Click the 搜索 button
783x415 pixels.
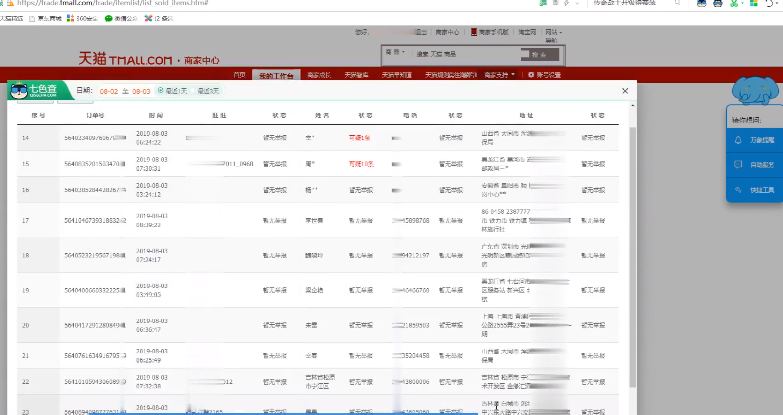[x=539, y=54]
